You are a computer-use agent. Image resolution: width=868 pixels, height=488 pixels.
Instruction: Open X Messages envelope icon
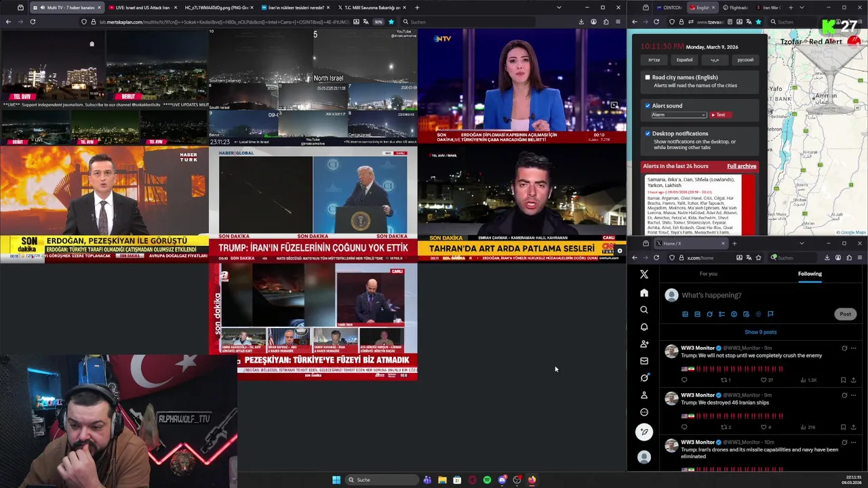tap(644, 361)
